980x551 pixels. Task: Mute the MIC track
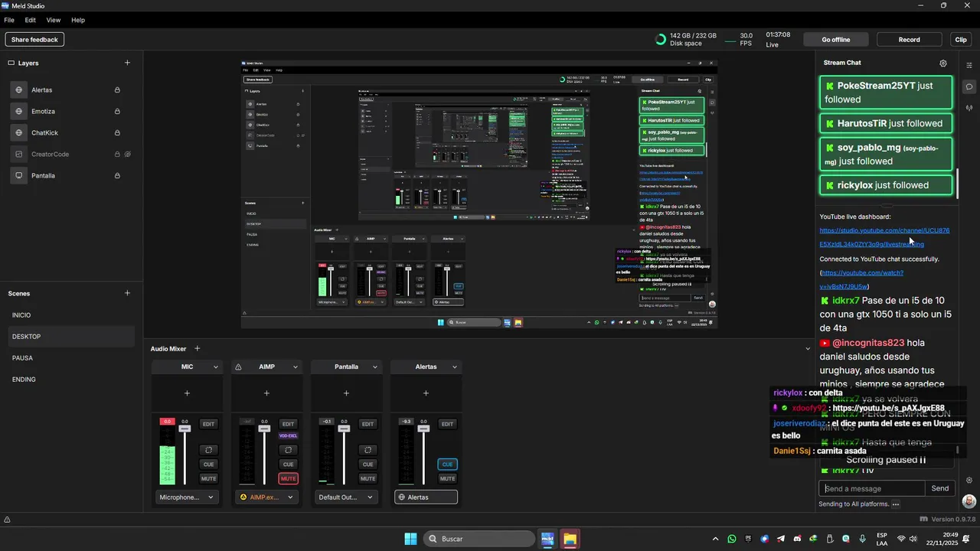point(208,478)
